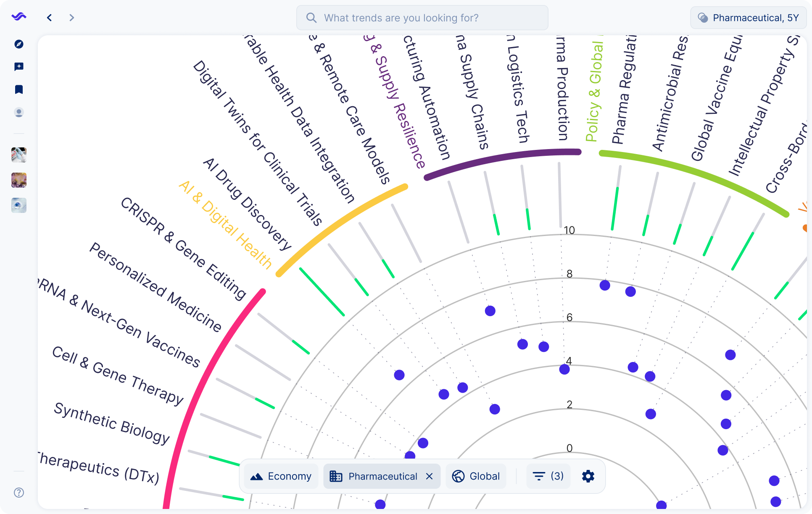This screenshot has width=812, height=514.
Task: Open the first sidebar thumbnail image
Action: coord(19,155)
